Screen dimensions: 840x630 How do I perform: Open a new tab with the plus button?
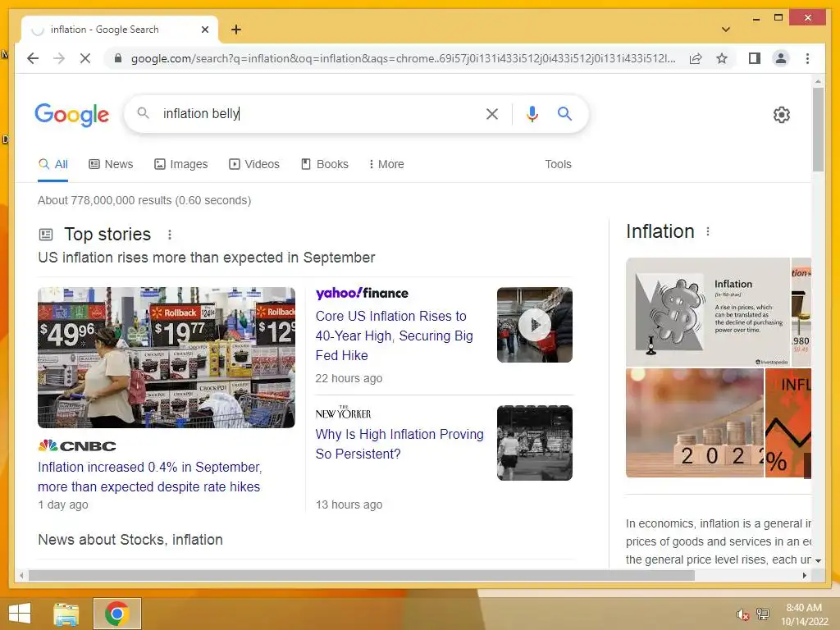pos(236,30)
